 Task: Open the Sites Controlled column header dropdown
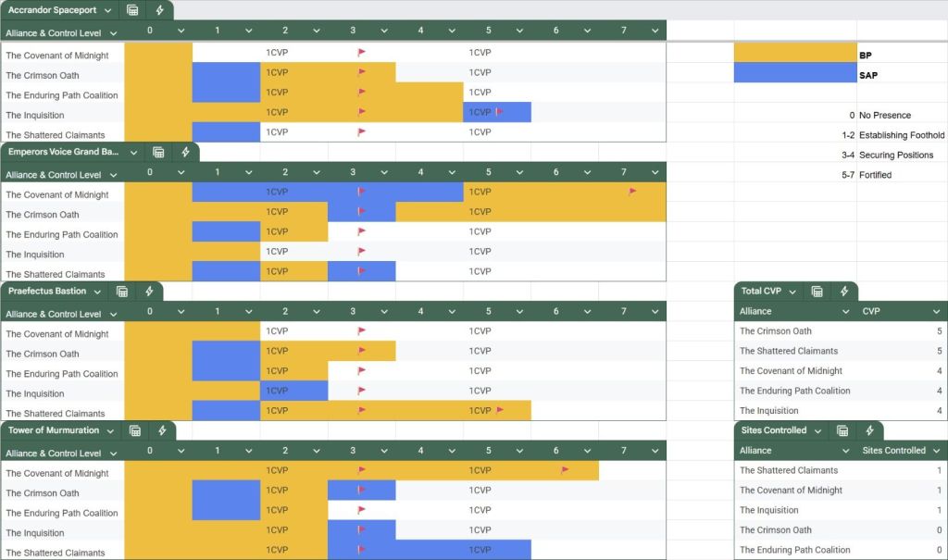[934, 451]
